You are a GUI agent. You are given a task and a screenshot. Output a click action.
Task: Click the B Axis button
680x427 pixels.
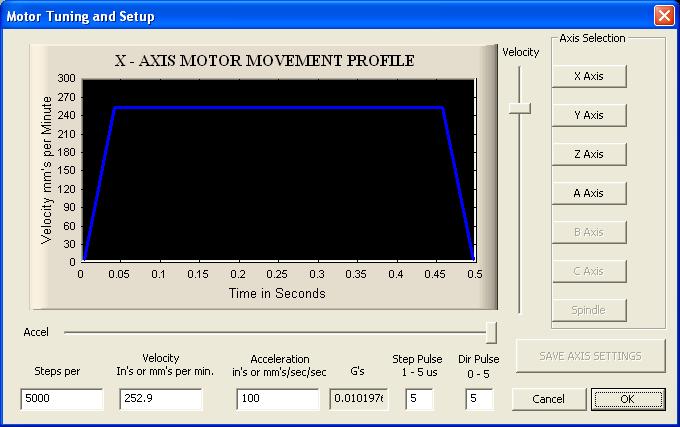click(x=589, y=232)
